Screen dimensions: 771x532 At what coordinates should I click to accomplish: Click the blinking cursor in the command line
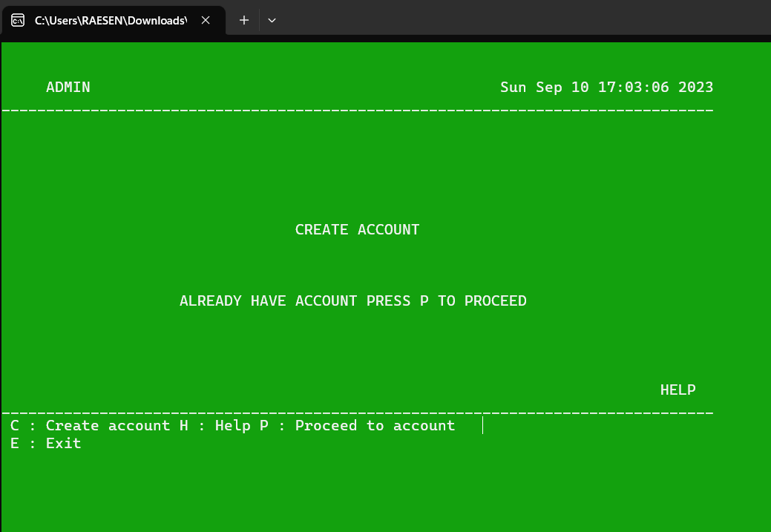(x=484, y=425)
